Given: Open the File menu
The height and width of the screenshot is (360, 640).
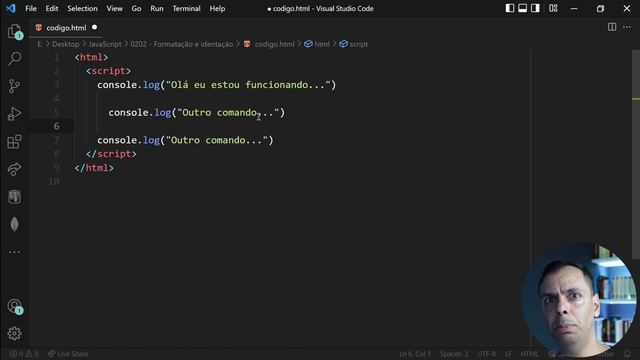Looking at the screenshot, I should (31, 8).
